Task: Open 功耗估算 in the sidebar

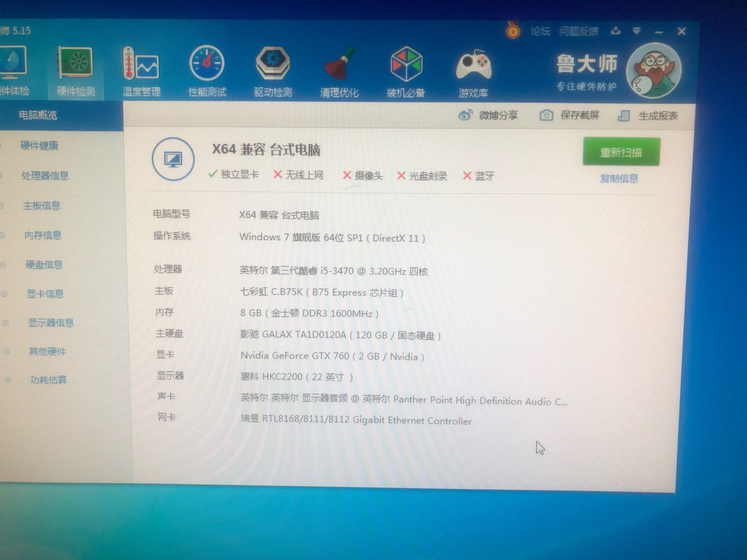Action: (x=48, y=380)
